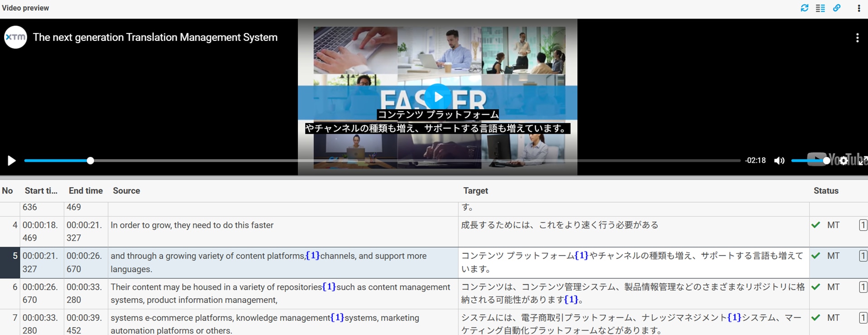Viewport: 868px width, 335px height.
Task: Open the Video preview panel options menu
Action: [x=858, y=8]
